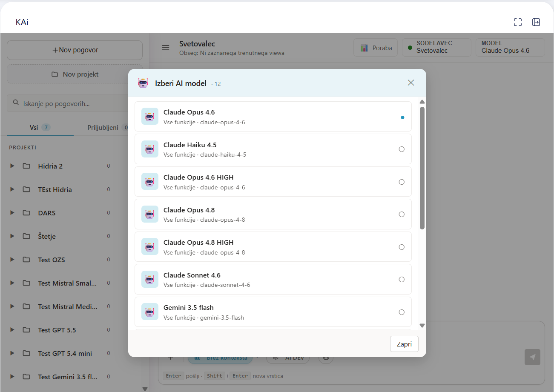Click the 'Vse funkcije · claude-haiku-4-5' subtitle

(205, 155)
